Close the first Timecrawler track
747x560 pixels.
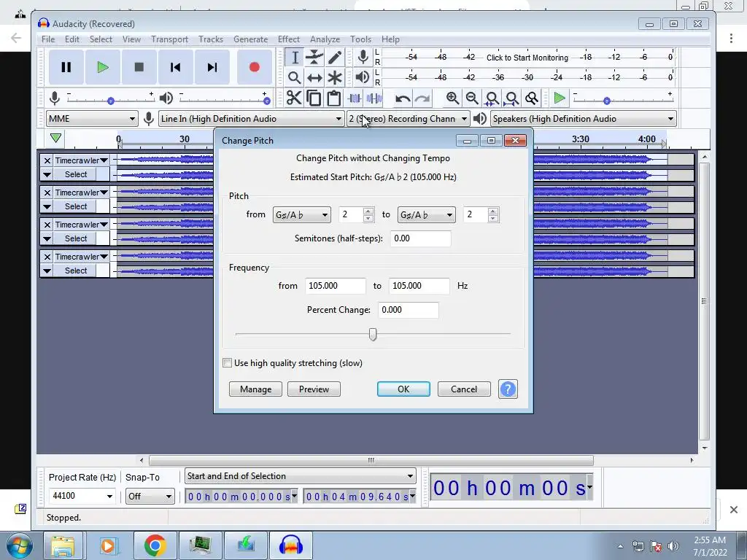click(47, 161)
